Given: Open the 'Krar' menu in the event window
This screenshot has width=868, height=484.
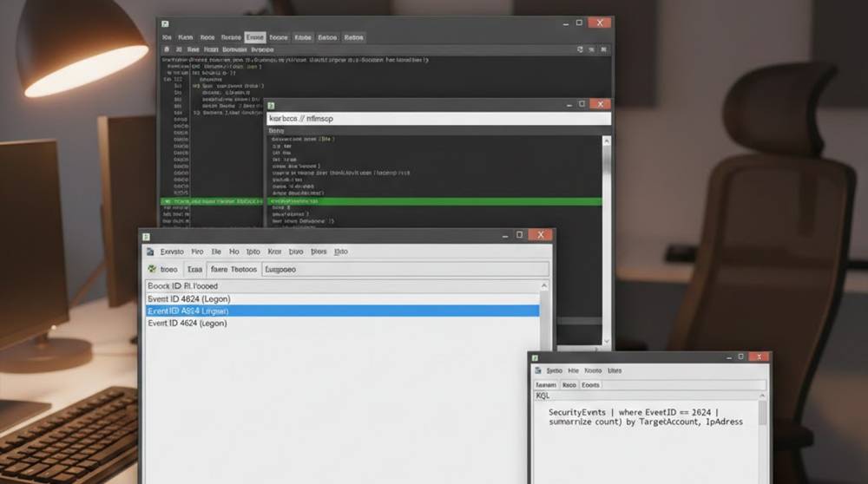Looking at the screenshot, I should pos(274,252).
